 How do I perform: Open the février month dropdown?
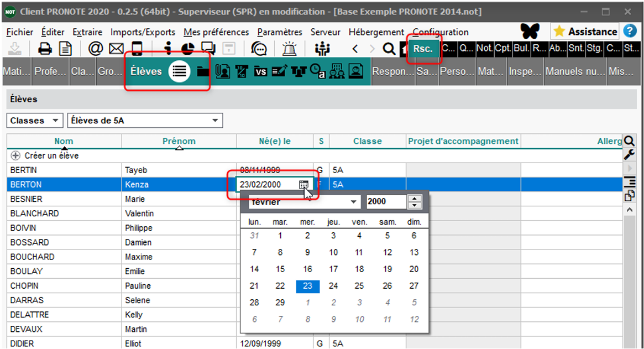tap(353, 202)
